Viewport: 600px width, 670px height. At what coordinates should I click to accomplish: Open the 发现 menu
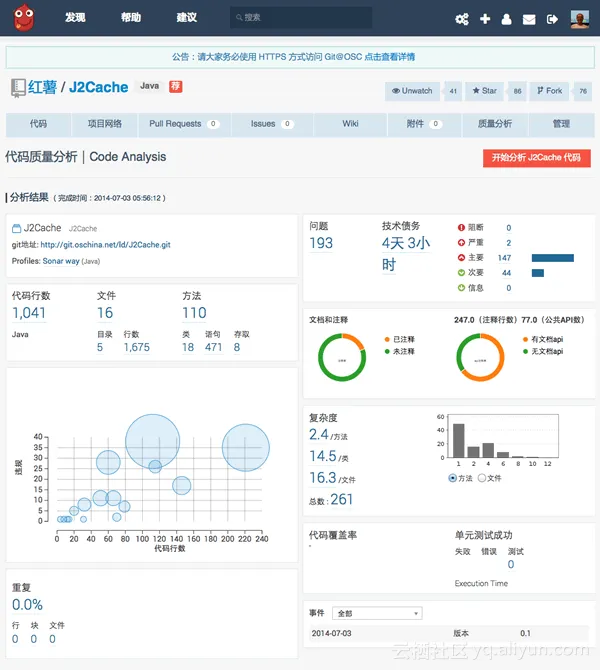click(75, 18)
